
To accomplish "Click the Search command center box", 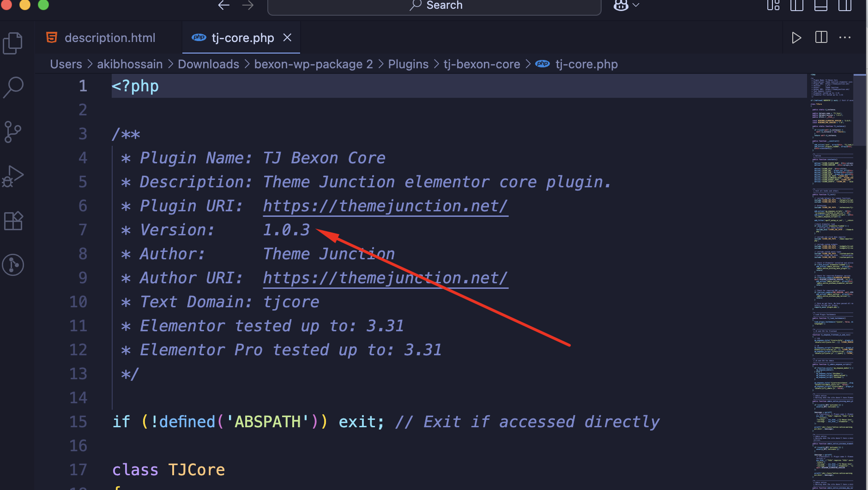I will 434,6.
